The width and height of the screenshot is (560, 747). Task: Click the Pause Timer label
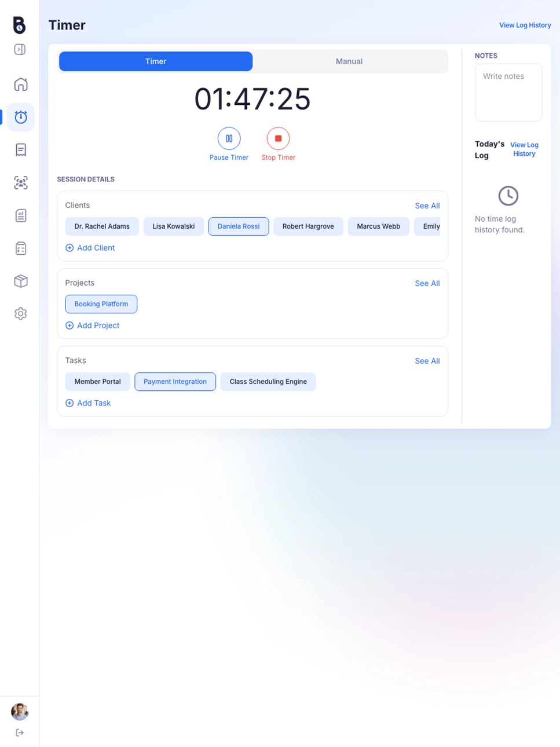(x=229, y=158)
